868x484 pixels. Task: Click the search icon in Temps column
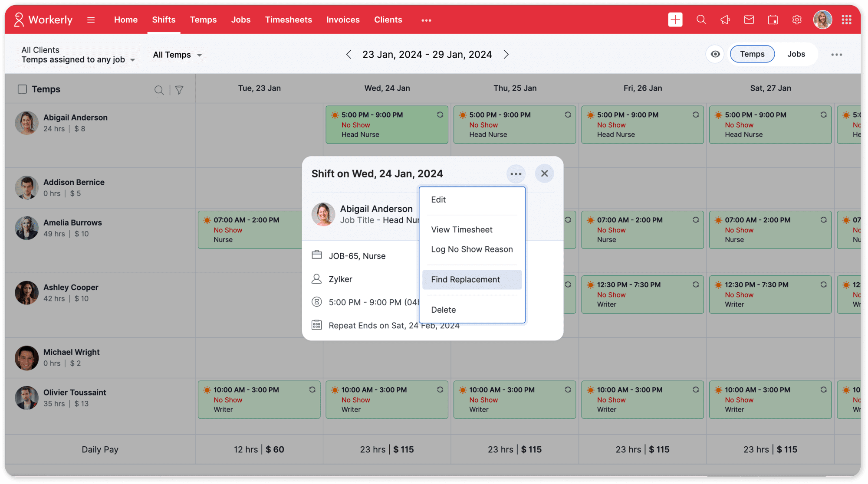(159, 90)
